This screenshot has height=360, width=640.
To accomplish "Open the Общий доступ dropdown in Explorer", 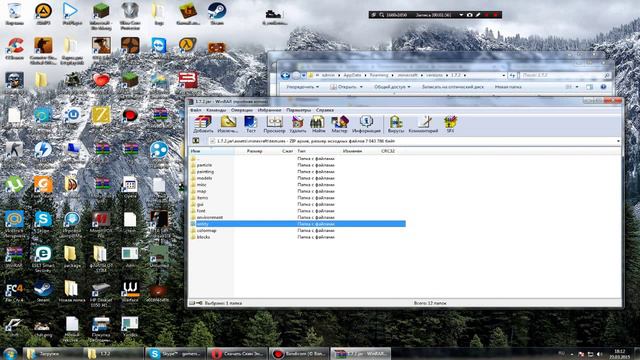I will click(392, 87).
